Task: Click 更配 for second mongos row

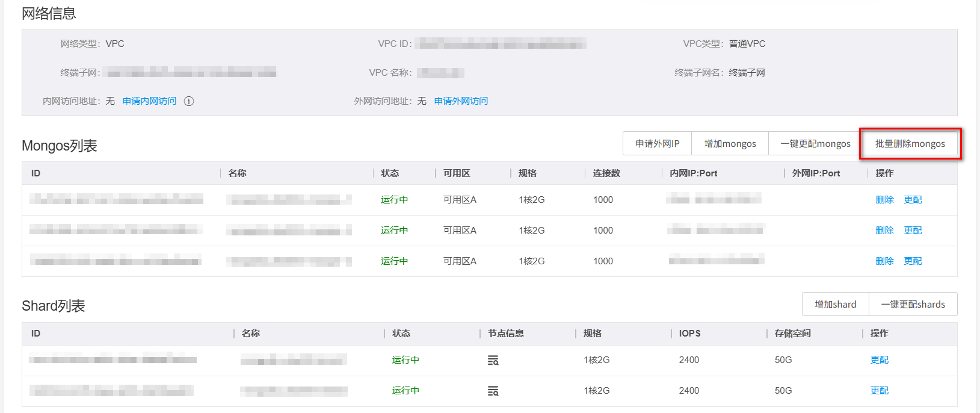Action: click(913, 231)
